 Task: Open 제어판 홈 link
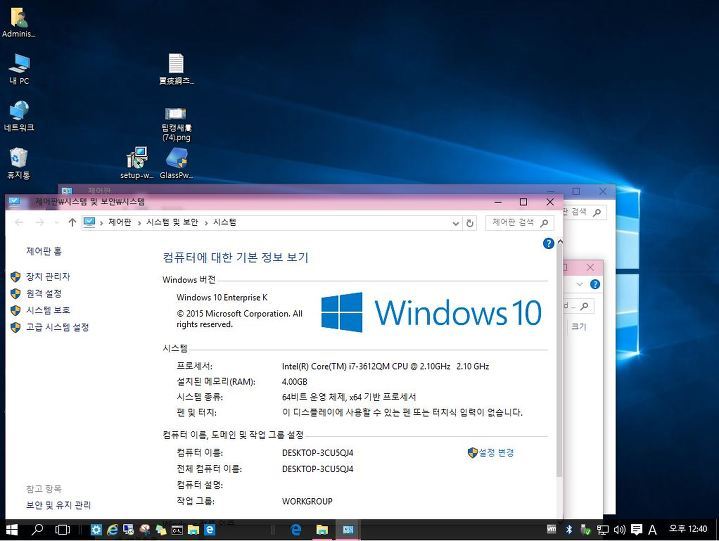[x=44, y=251]
